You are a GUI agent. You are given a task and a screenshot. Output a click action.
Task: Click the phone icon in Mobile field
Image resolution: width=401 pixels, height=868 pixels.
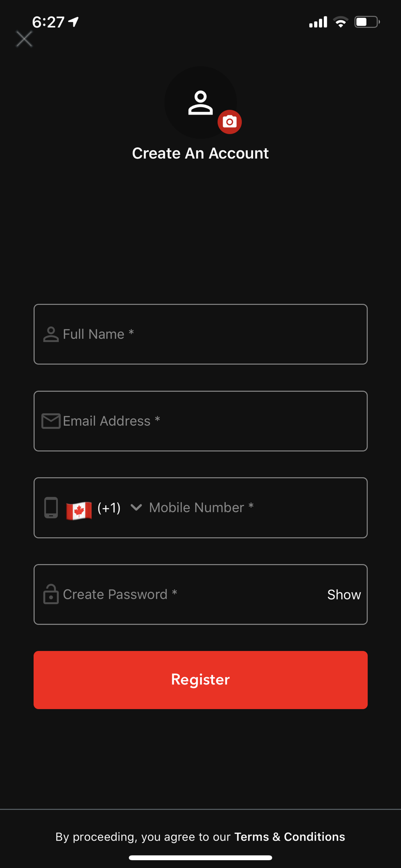pos(51,508)
